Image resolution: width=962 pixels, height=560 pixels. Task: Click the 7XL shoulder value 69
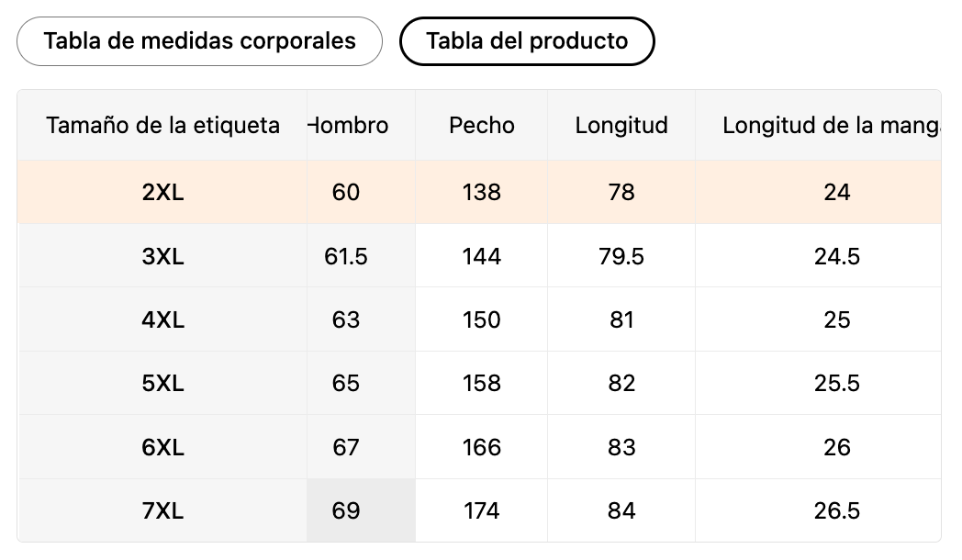tap(346, 510)
